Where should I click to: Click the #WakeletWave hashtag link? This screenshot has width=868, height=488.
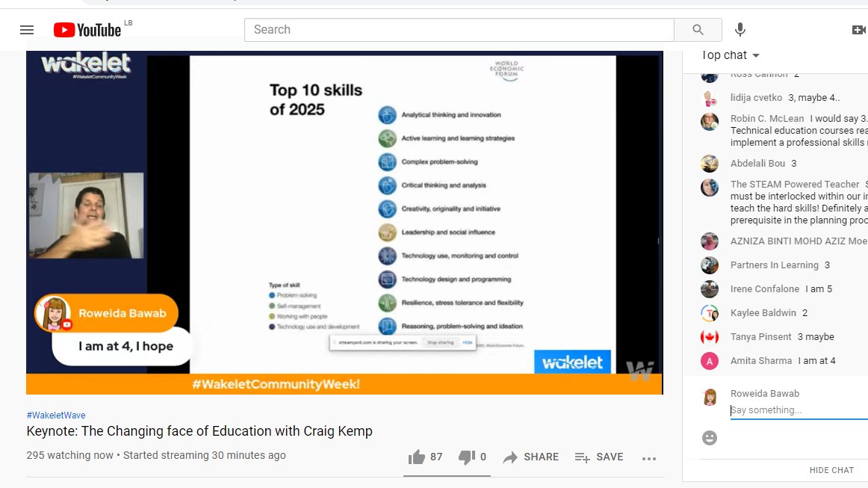[x=56, y=415]
